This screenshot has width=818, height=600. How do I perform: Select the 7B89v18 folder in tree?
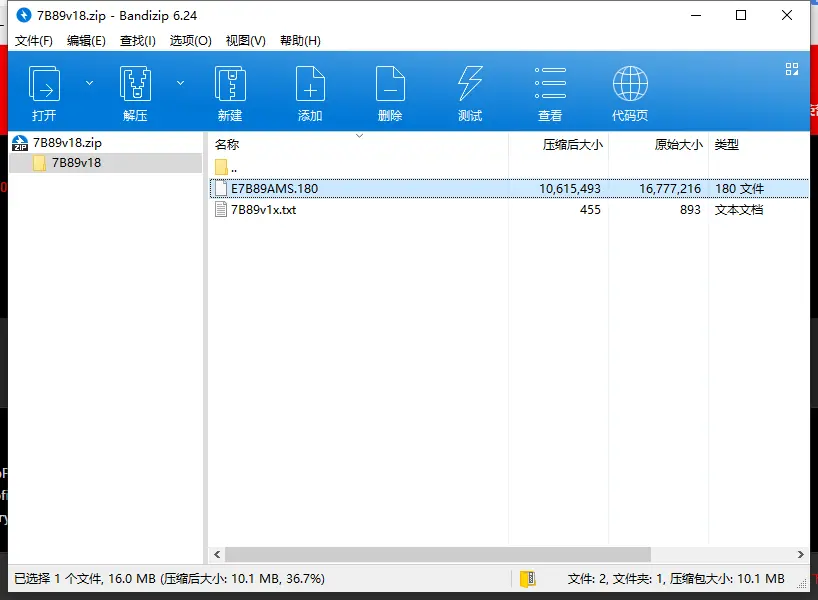[76, 163]
